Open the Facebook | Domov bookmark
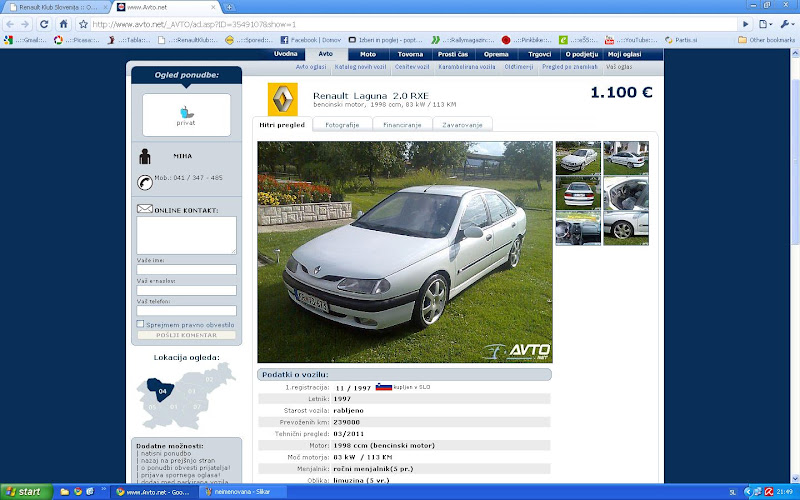The width and height of the screenshot is (800, 500). 310,40
